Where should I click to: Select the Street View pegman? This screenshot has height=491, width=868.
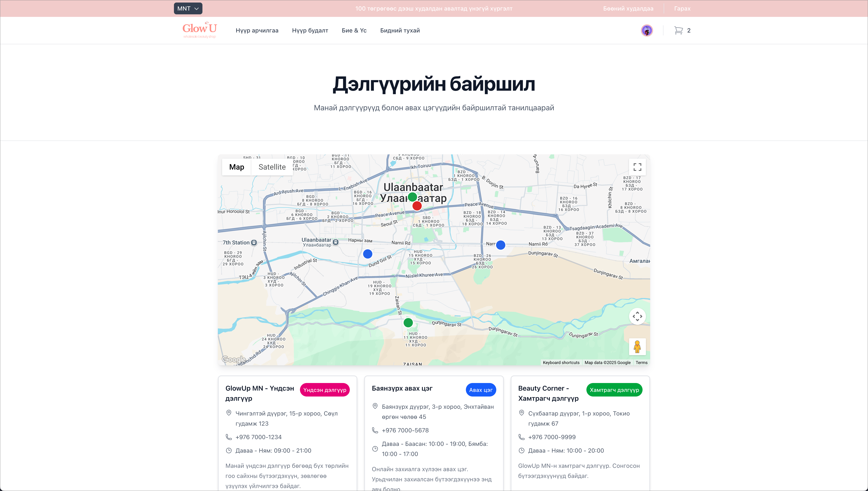tap(637, 347)
